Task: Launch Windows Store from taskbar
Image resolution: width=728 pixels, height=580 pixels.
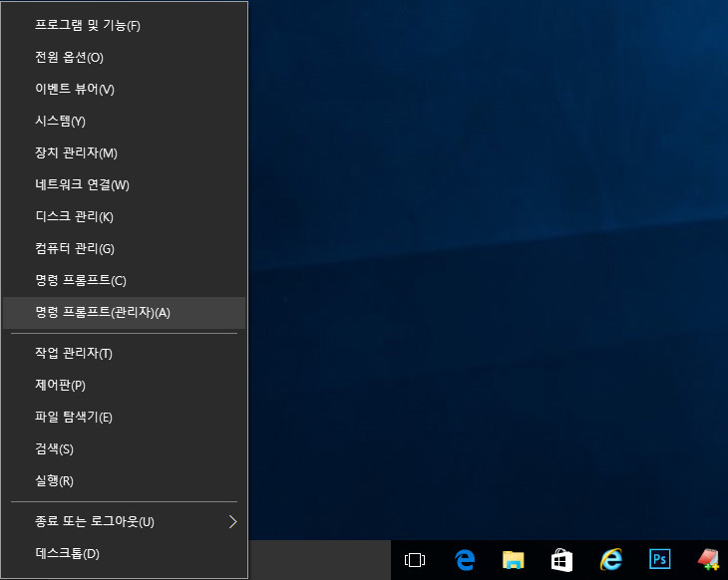Action: pos(561,560)
